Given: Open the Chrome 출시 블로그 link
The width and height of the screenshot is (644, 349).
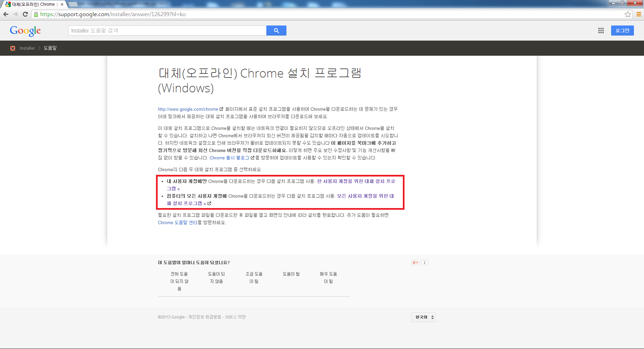Looking at the screenshot, I should [x=229, y=158].
